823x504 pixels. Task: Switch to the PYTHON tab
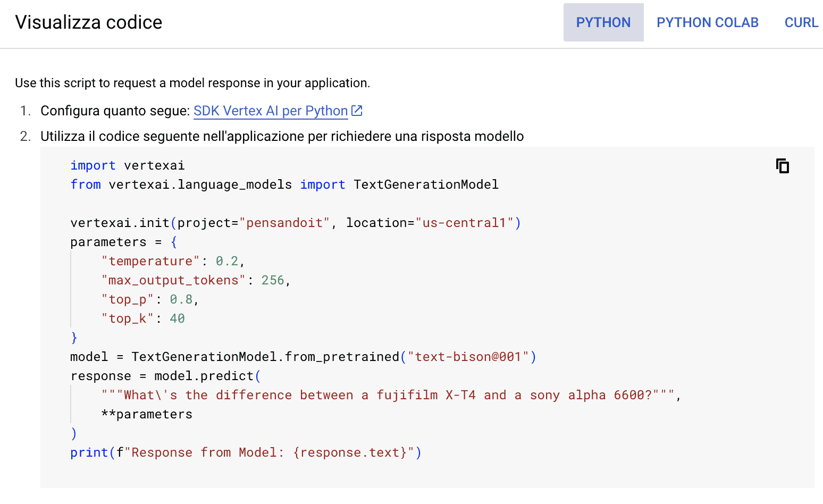click(603, 22)
